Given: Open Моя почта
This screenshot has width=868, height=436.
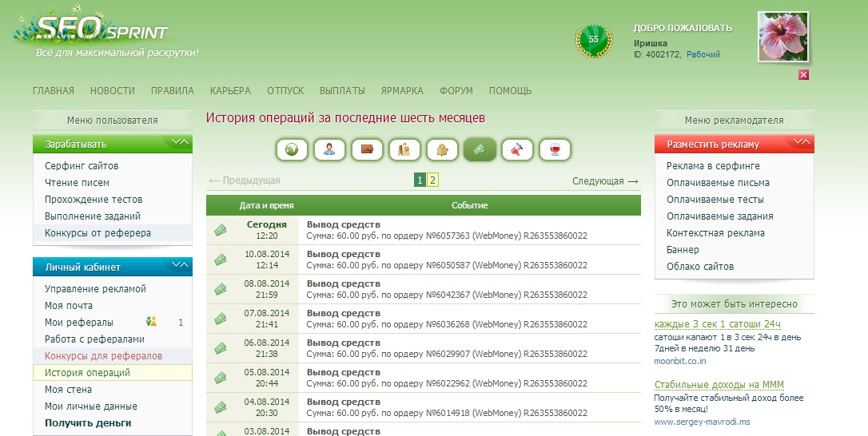Looking at the screenshot, I should [69, 305].
